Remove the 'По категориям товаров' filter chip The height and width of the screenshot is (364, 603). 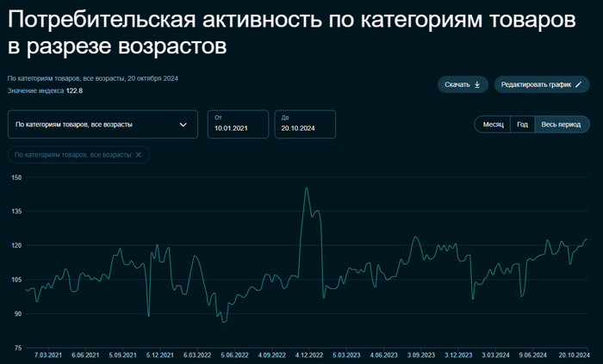[139, 155]
